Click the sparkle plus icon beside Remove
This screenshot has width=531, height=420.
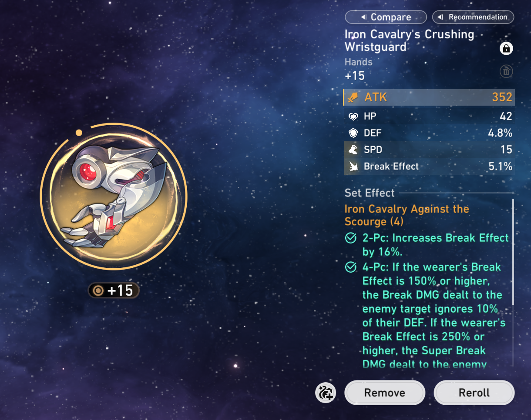pyautogui.click(x=325, y=393)
